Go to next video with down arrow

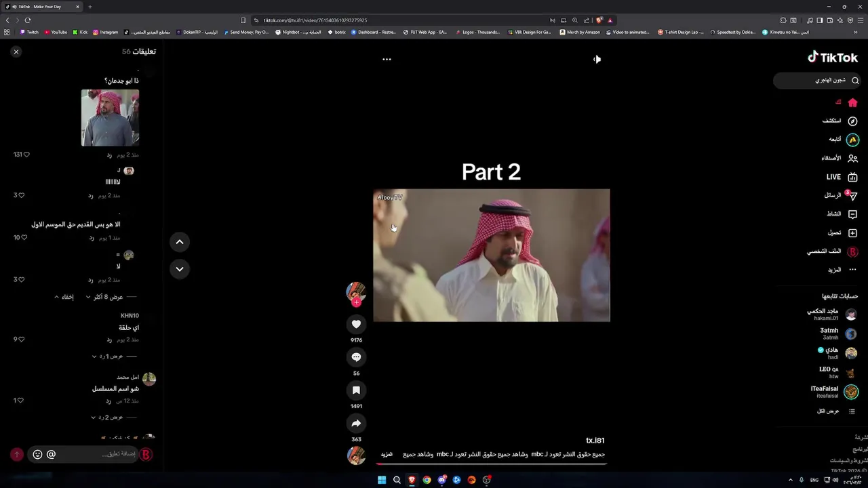click(180, 269)
